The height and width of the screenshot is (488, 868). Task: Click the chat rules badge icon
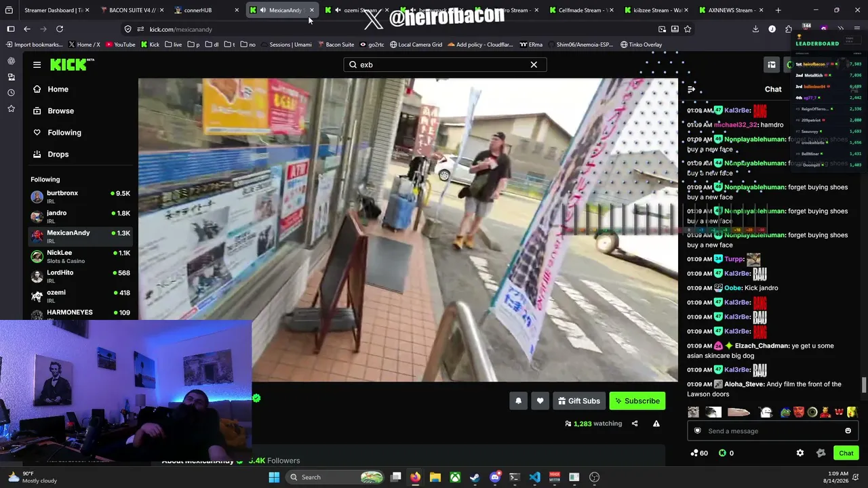[821, 453]
